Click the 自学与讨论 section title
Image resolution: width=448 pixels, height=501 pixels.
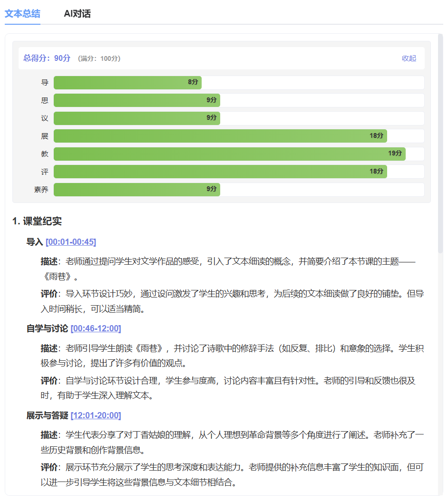tap(48, 328)
